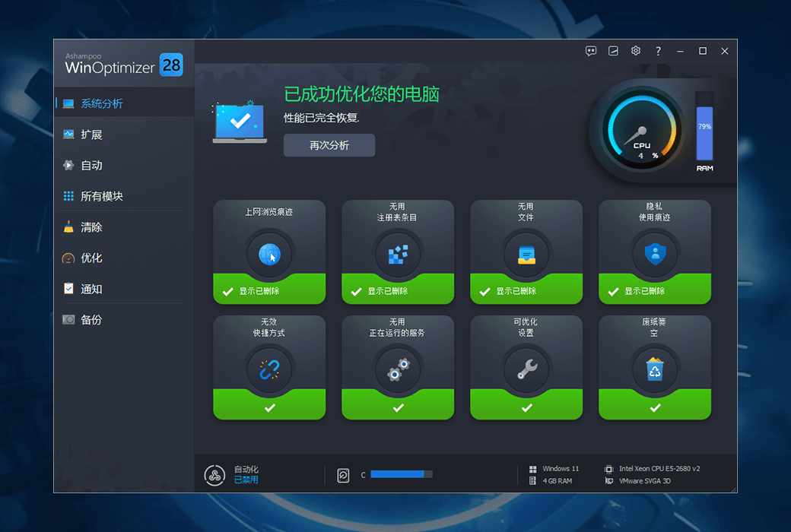Viewport: 791px width, 532px height.
Task: Open the 系统分析 sidebar section
Action: click(124, 103)
